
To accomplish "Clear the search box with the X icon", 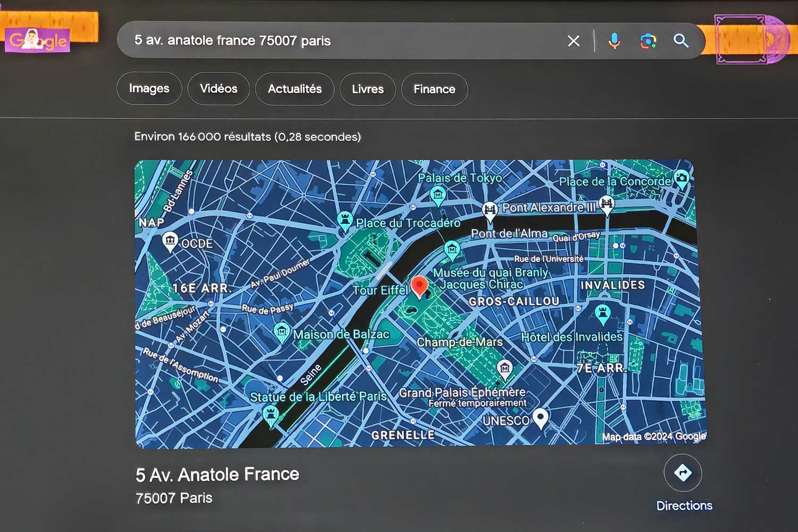I will point(573,41).
